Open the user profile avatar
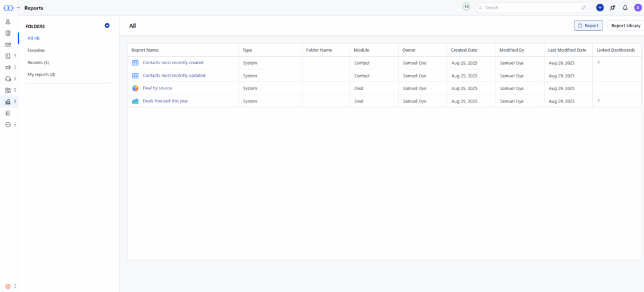The image size is (644, 292). click(636, 8)
